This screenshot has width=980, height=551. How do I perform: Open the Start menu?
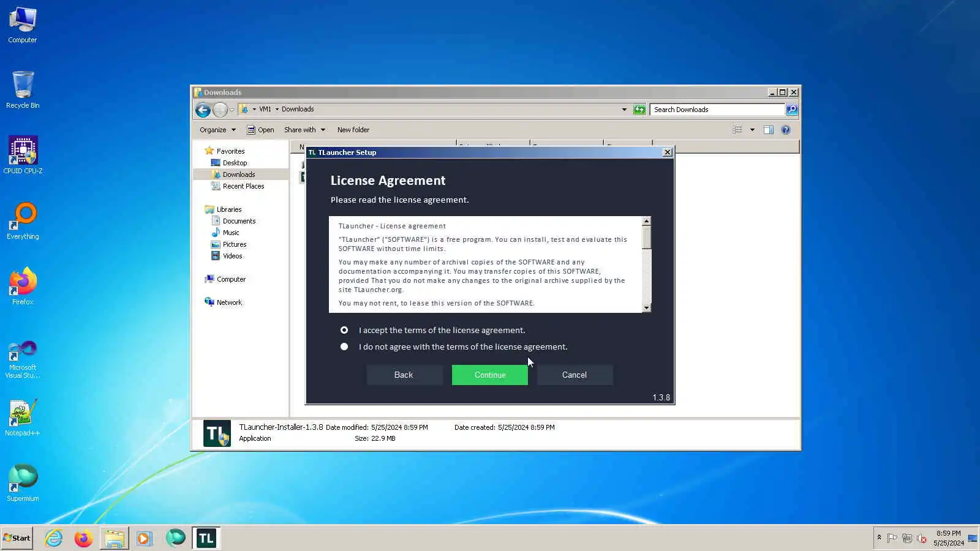click(17, 538)
